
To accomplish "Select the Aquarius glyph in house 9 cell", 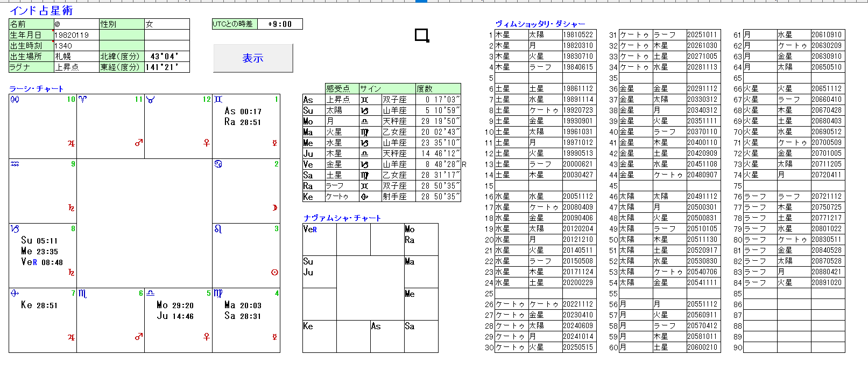I will (x=15, y=164).
